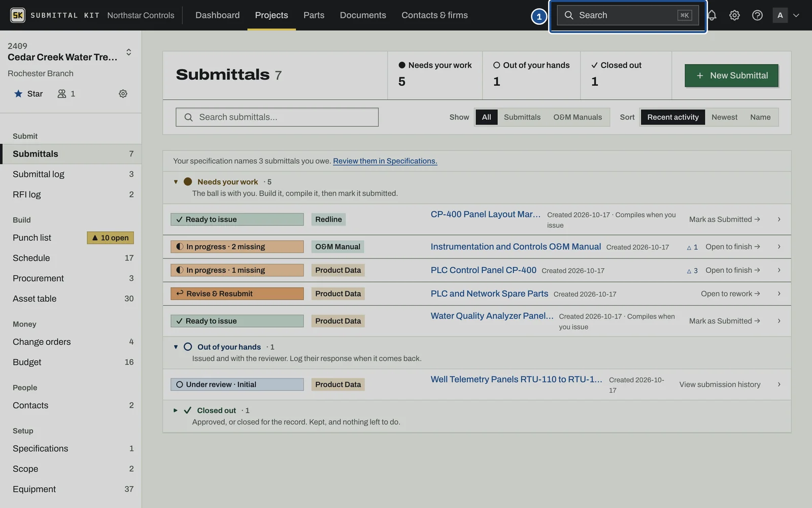Open Contacts & firms tab
Image resolution: width=812 pixels, height=508 pixels.
435,15
